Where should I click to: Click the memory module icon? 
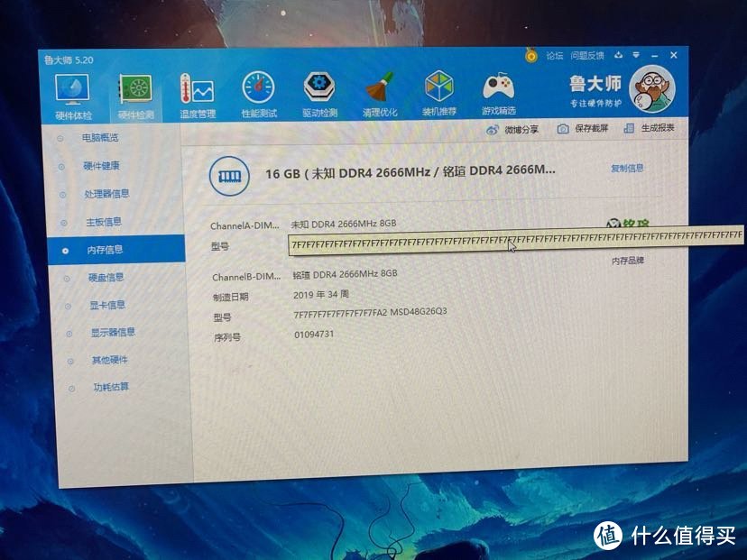point(229,176)
